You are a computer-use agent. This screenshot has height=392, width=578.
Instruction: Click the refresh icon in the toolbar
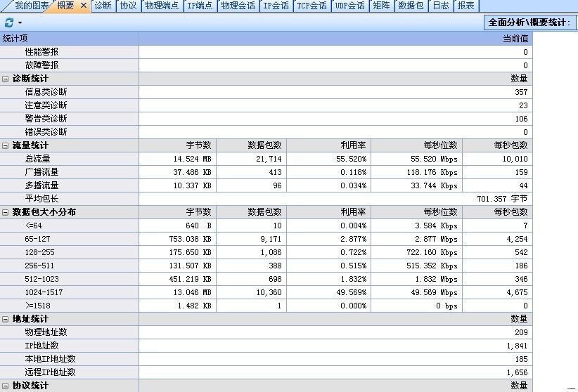click(x=9, y=22)
